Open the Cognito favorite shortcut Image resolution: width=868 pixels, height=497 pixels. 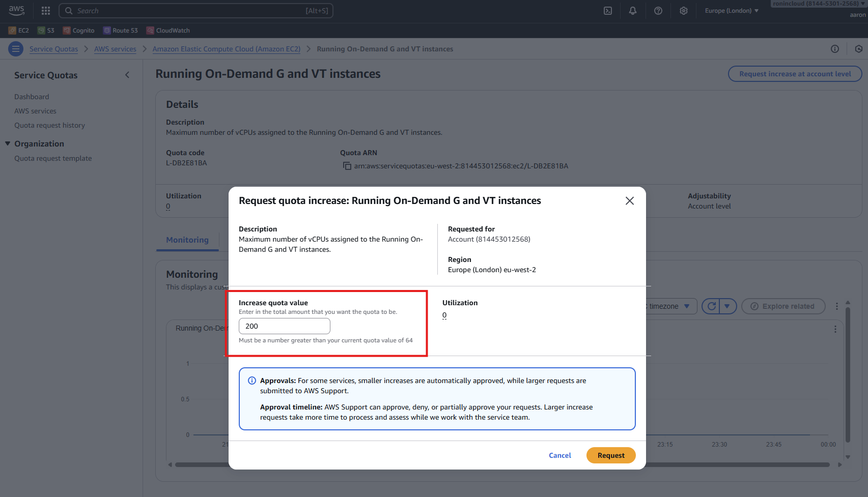click(x=78, y=31)
